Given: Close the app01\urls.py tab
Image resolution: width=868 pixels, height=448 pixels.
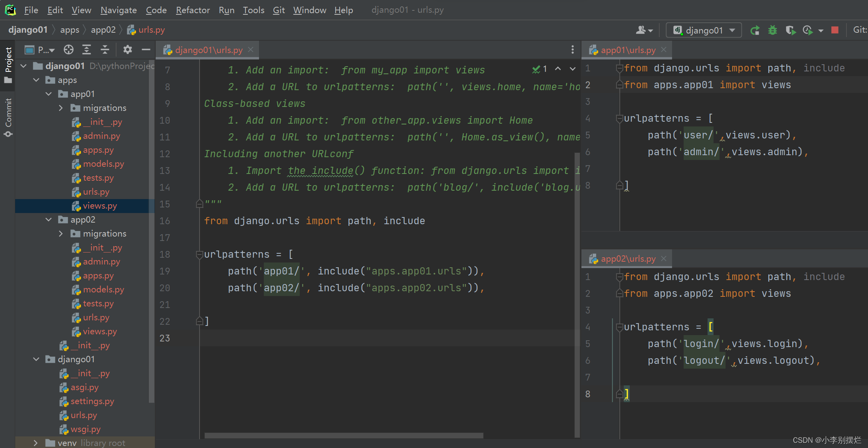Looking at the screenshot, I should click(664, 50).
